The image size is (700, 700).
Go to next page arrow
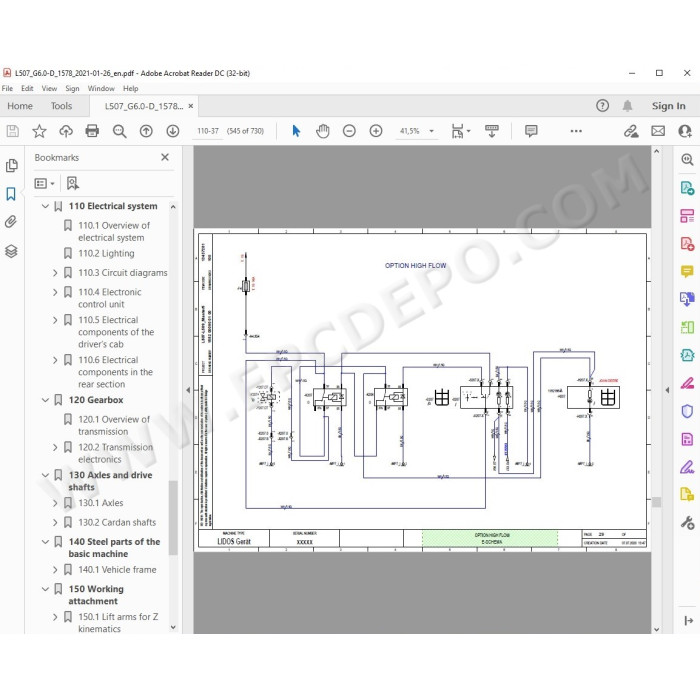(x=173, y=131)
